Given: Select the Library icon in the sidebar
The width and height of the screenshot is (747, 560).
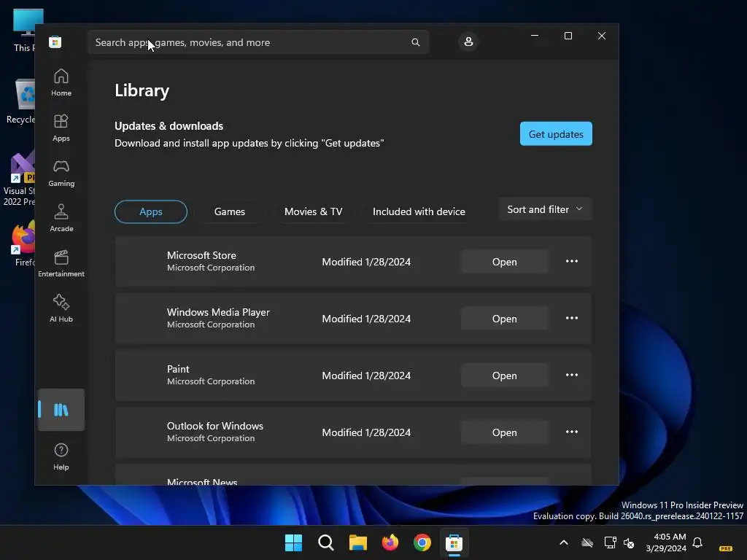Looking at the screenshot, I should [x=61, y=410].
